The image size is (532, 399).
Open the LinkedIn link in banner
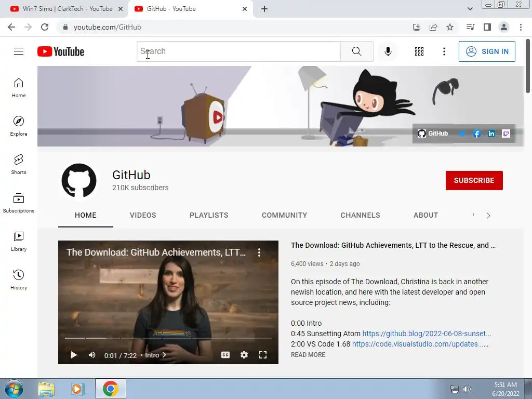491,134
